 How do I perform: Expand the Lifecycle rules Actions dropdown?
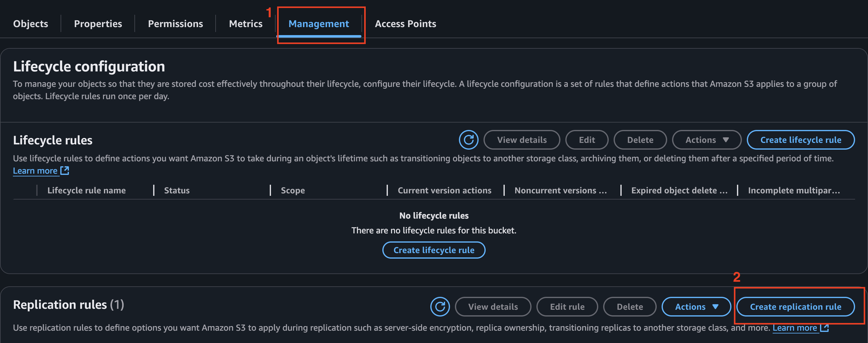(707, 139)
